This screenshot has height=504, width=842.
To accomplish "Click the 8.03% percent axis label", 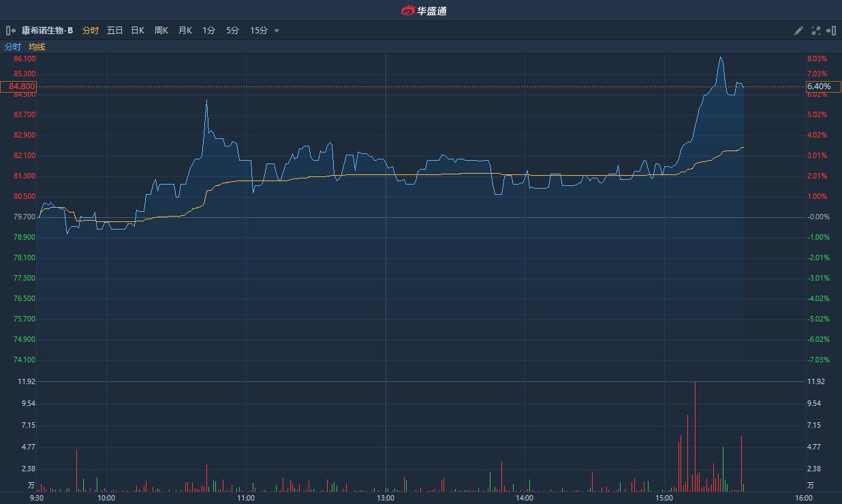I will [817, 60].
